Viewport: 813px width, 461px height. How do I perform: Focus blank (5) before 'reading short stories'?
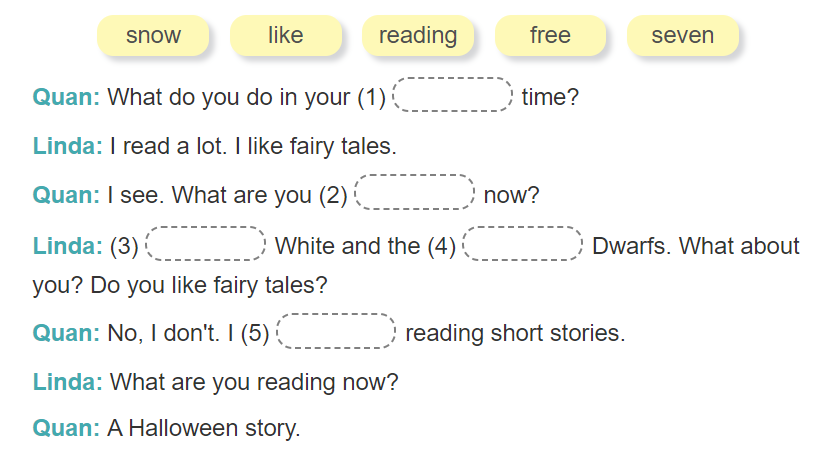(x=337, y=332)
